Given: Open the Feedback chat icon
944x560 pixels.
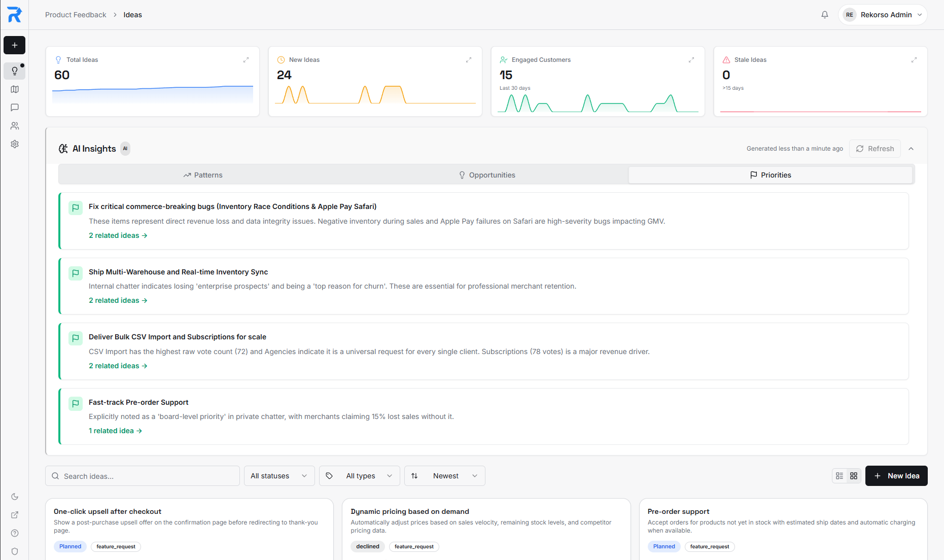Looking at the screenshot, I should 14,108.
